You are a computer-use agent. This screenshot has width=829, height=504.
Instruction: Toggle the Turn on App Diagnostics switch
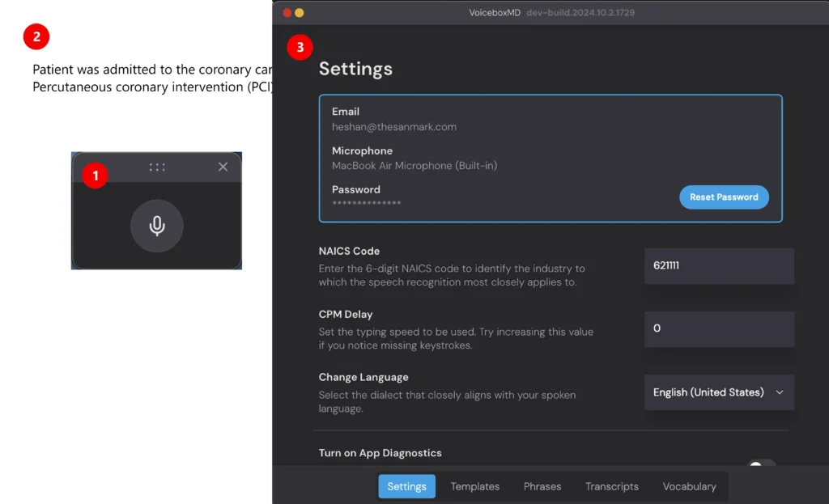click(x=761, y=464)
